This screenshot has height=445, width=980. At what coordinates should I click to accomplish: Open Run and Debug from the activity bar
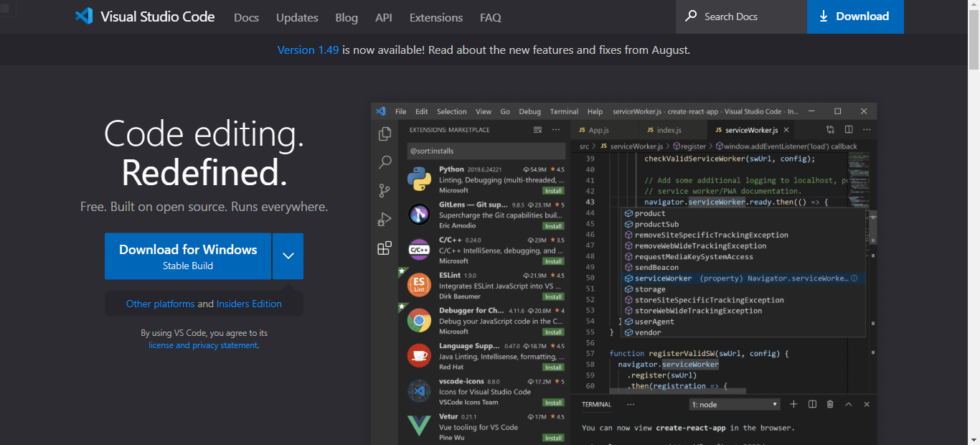(385, 219)
